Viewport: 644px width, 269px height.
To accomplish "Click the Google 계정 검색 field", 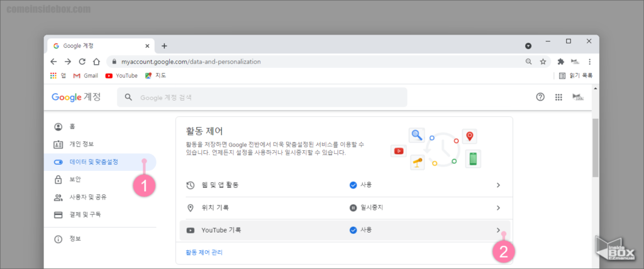I will click(264, 97).
